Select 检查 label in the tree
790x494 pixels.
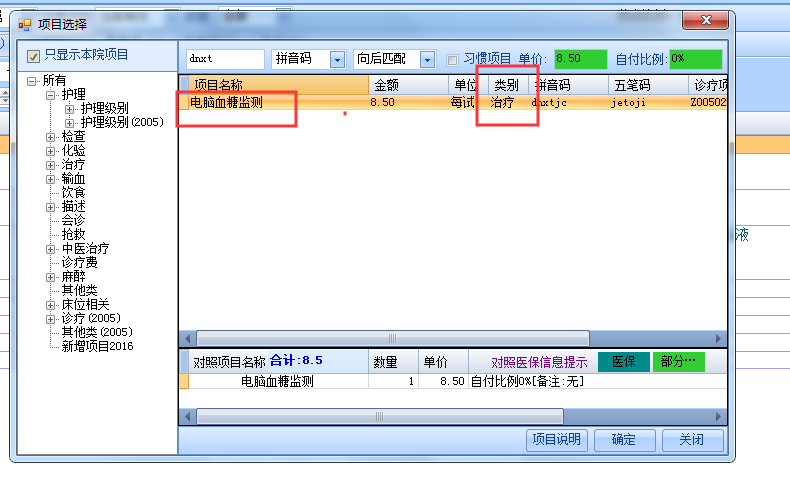coord(74,137)
